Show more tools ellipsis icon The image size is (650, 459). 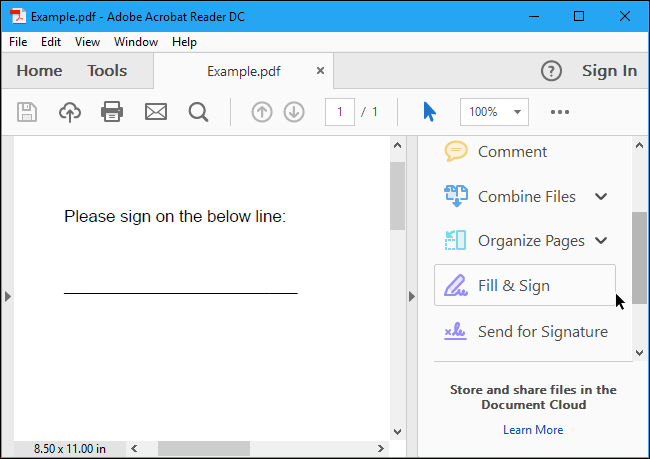point(559,112)
